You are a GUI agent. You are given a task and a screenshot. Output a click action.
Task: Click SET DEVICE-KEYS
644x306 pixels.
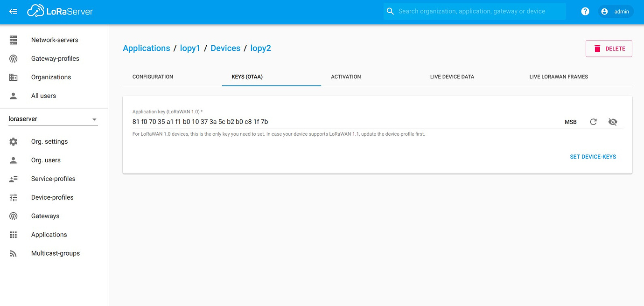click(593, 156)
